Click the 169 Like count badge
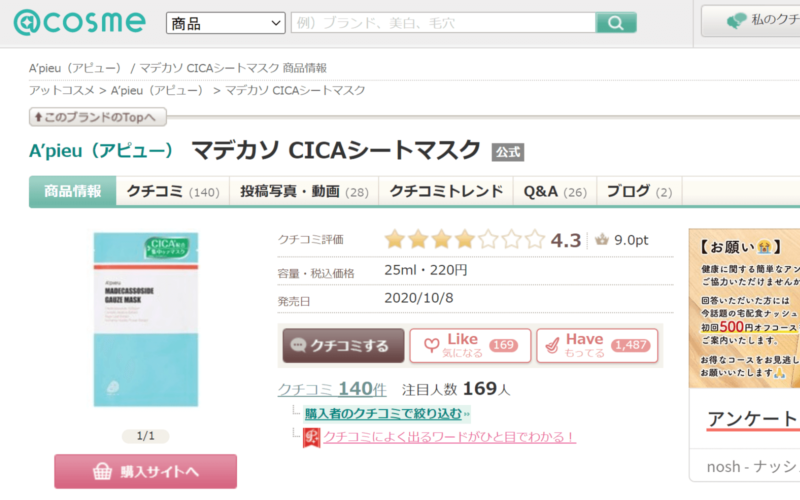Viewport: 800px width, 500px height. pyautogui.click(x=504, y=345)
